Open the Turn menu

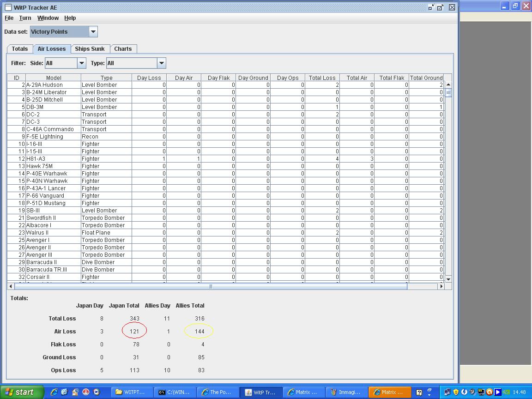25,18
